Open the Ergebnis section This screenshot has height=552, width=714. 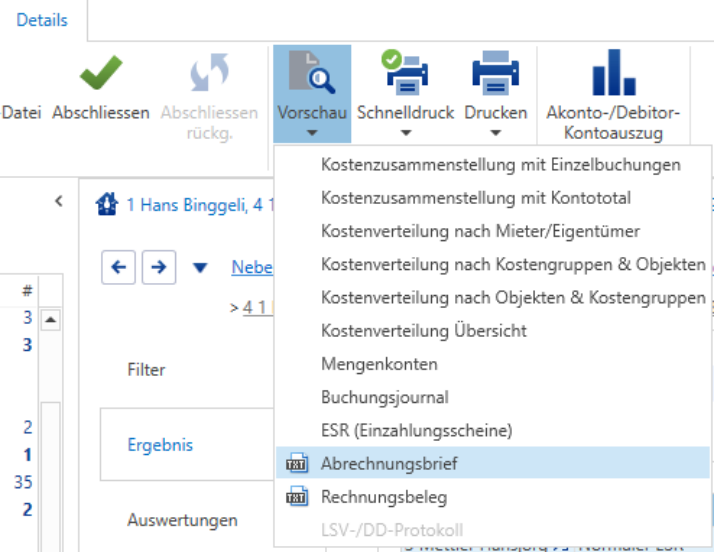160,445
